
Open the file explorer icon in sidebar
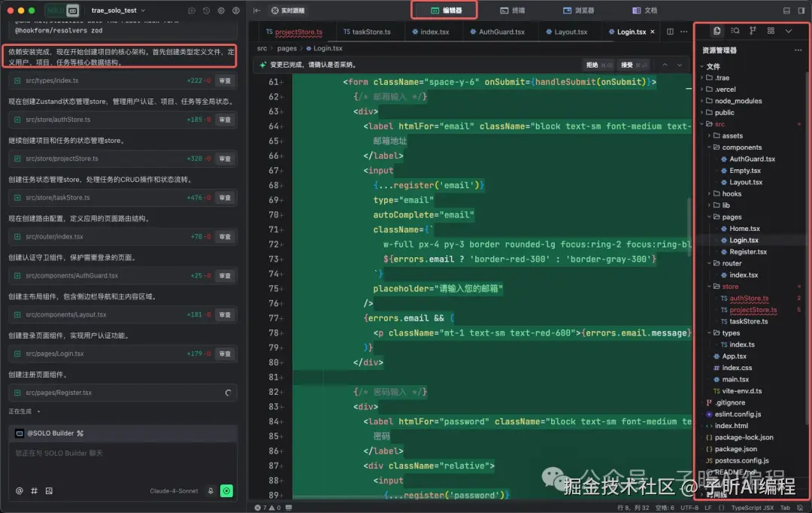coord(717,31)
